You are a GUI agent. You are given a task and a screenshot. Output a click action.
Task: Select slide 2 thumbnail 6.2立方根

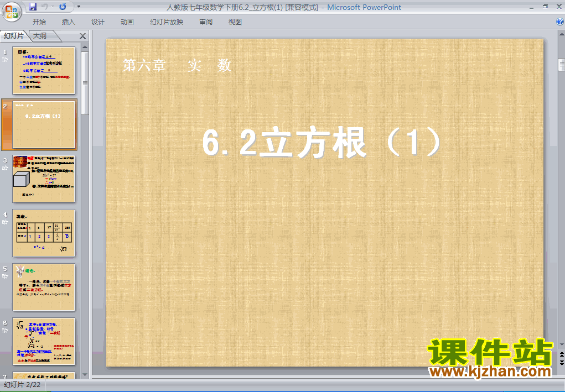pyautogui.click(x=44, y=124)
